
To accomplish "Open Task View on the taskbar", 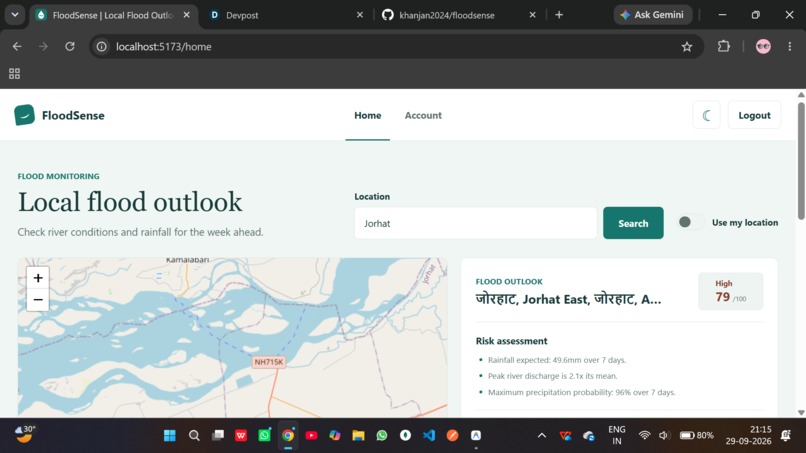I will coord(218,436).
